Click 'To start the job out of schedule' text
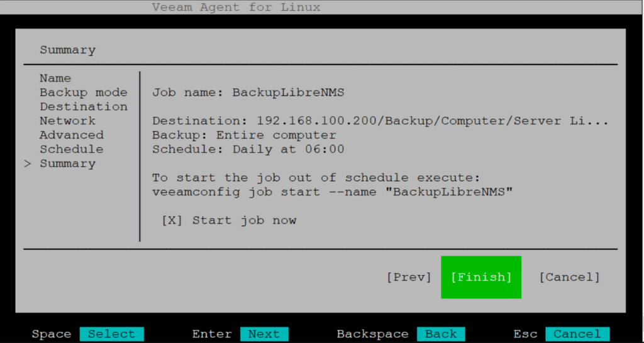This screenshot has width=644, height=343. pyautogui.click(x=316, y=178)
